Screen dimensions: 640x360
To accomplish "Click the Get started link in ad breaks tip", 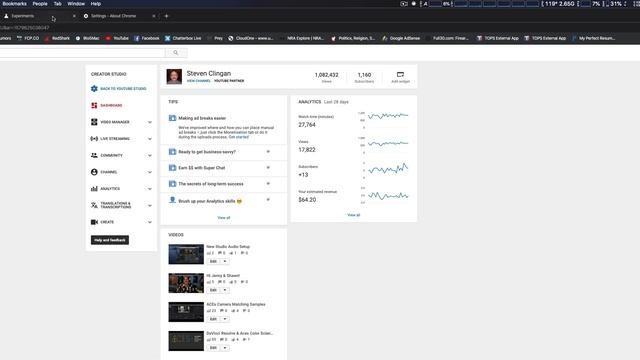I will click(x=238, y=137).
